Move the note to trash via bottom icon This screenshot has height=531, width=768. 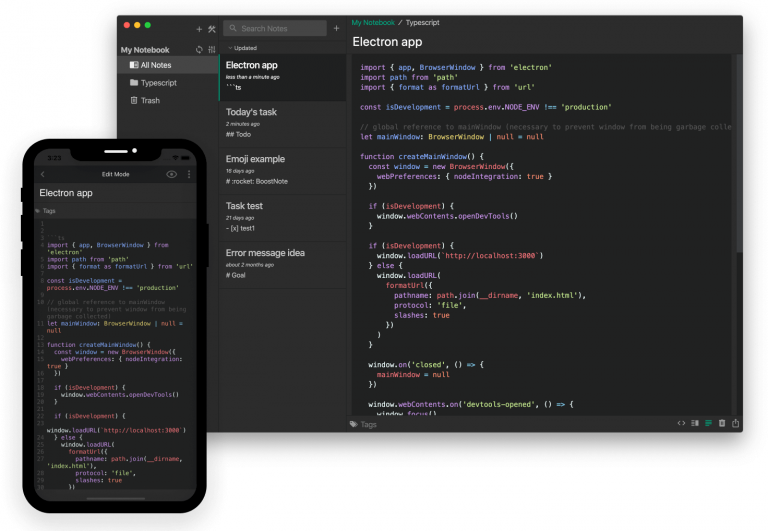click(722, 423)
